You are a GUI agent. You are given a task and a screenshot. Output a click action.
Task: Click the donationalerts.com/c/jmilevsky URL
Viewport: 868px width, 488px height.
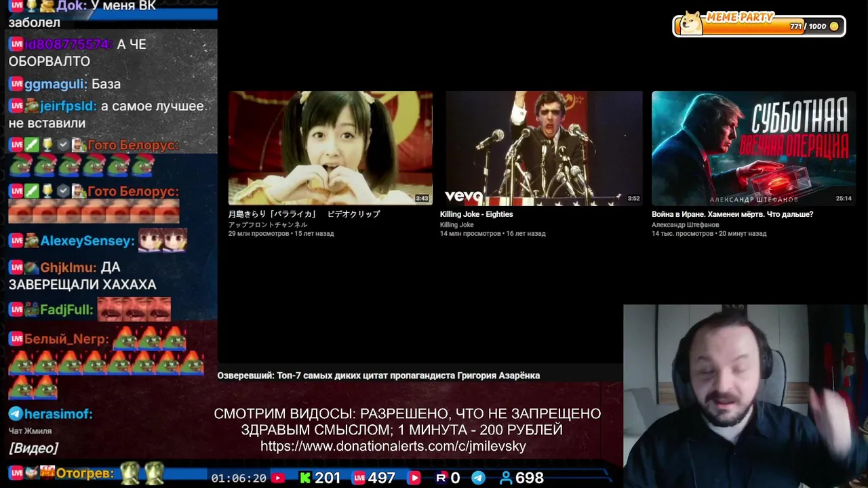pos(393,447)
